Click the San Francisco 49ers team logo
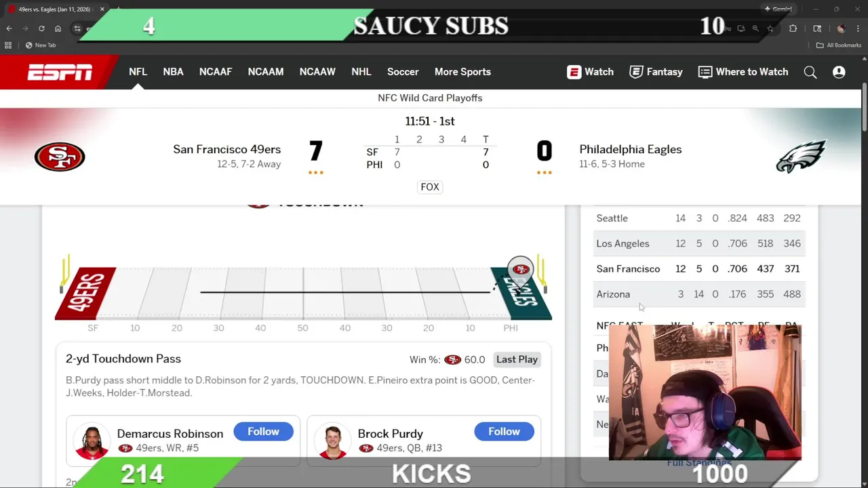The image size is (868, 488). (x=60, y=157)
